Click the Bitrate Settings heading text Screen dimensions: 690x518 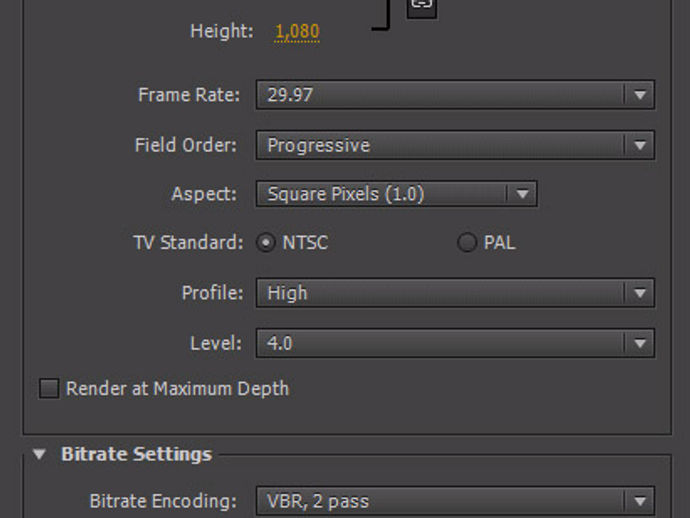136,454
